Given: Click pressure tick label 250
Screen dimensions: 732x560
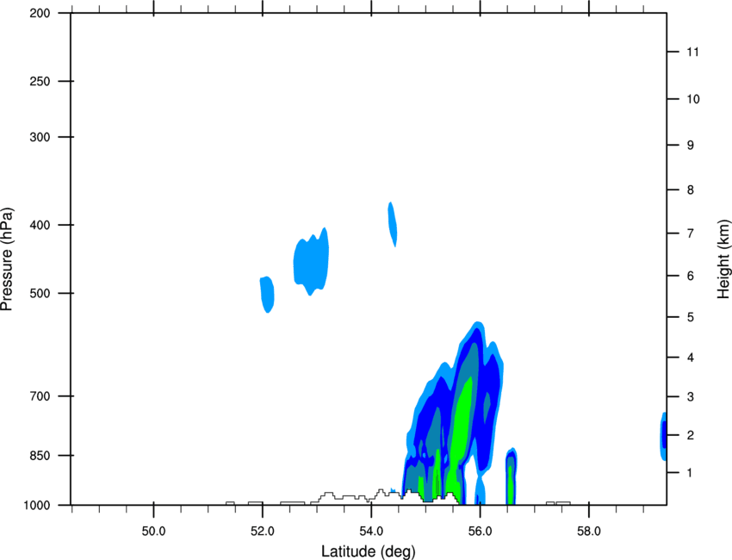Looking at the screenshot, I should 40,81.
